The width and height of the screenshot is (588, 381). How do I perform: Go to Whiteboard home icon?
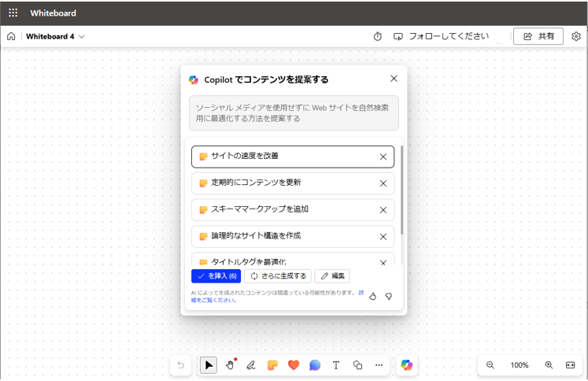11,36
